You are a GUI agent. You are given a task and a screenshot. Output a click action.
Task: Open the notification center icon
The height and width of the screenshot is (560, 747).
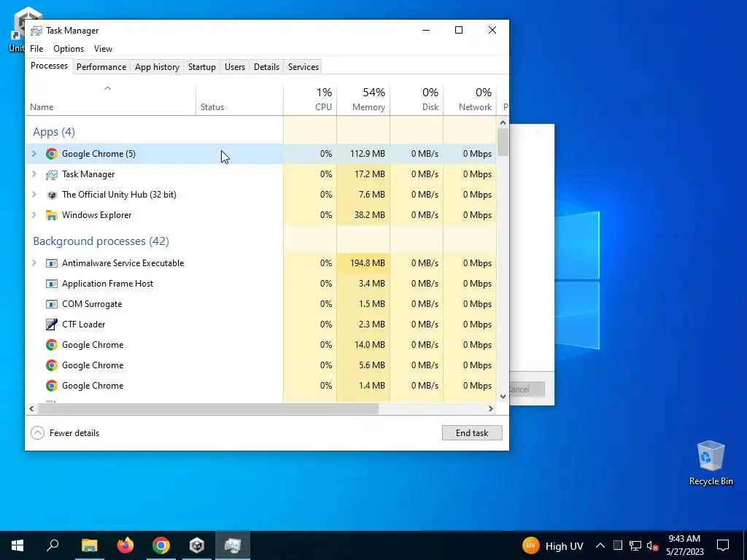[x=723, y=545]
